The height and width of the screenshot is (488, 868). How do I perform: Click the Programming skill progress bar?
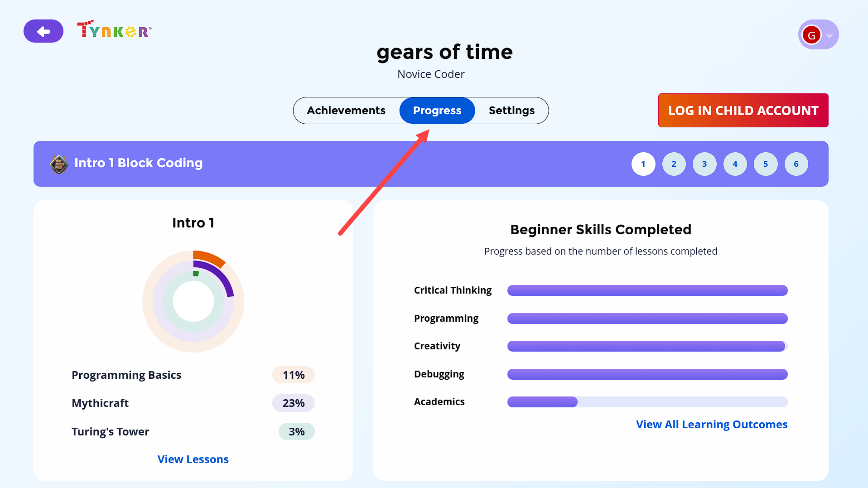point(647,319)
